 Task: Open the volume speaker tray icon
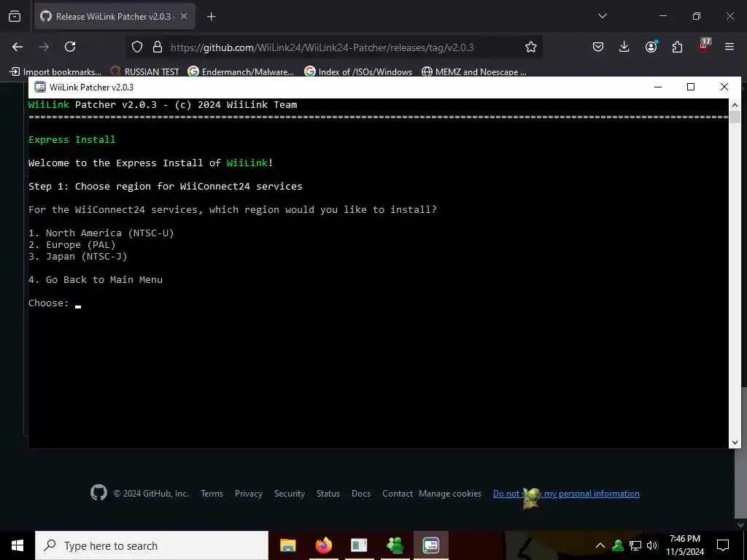pos(652,545)
